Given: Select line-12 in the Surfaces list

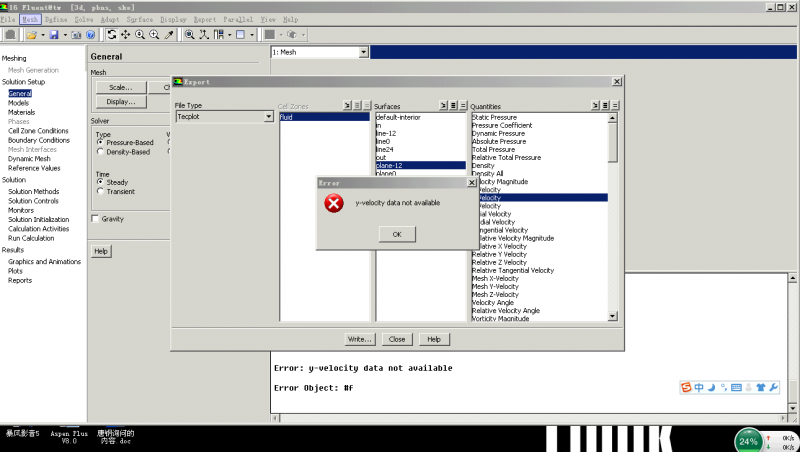Looking at the screenshot, I should [x=386, y=133].
